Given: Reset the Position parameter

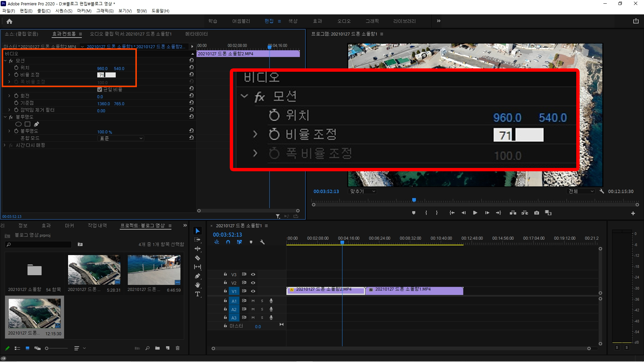Looking at the screenshot, I should click(x=191, y=67).
